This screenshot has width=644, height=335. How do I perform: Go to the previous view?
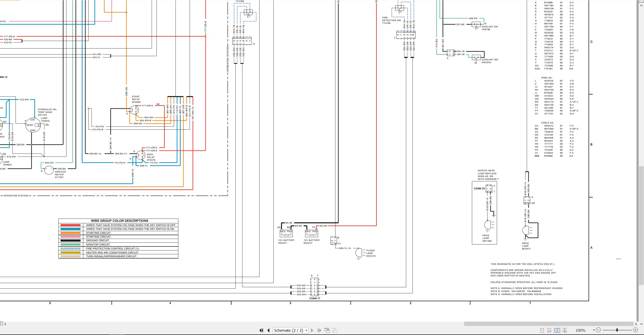(x=327, y=330)
